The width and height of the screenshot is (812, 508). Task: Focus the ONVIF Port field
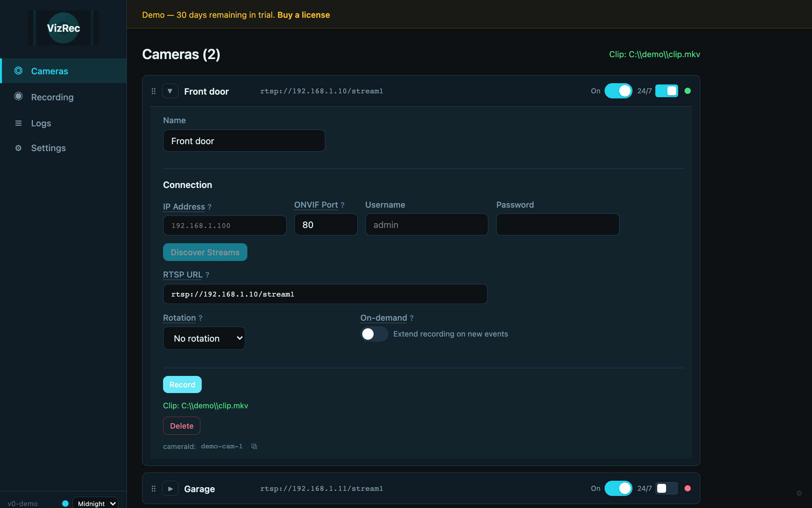click(326, 225)
